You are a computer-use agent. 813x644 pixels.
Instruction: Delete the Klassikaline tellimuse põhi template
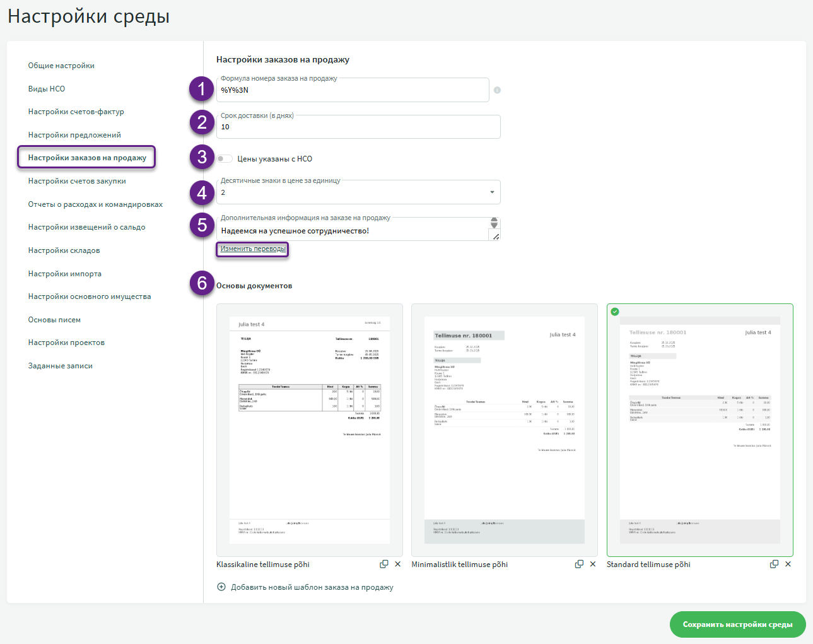397,564
